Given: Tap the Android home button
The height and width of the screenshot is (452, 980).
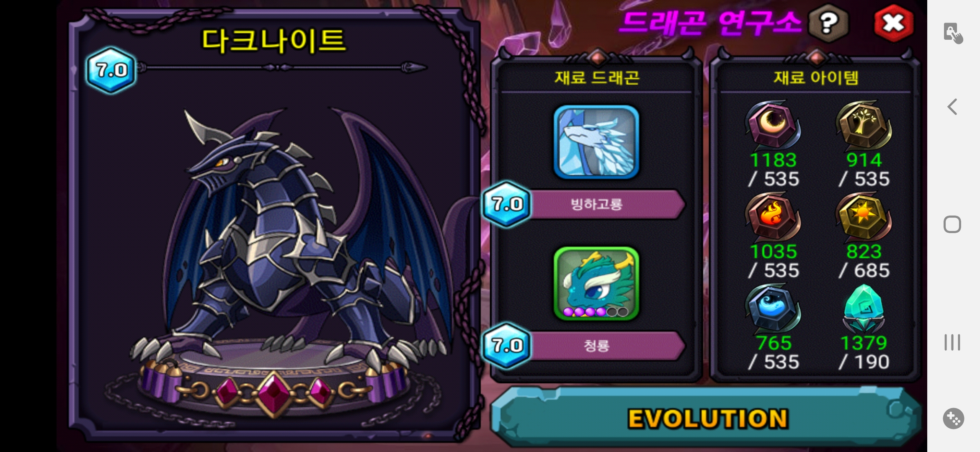Looking at the screenshot, I should point(952,224).
